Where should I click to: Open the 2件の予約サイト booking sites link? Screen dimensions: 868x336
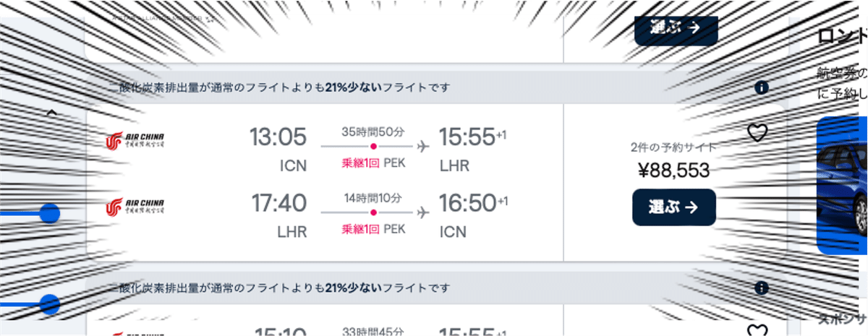tap(673, 147)
